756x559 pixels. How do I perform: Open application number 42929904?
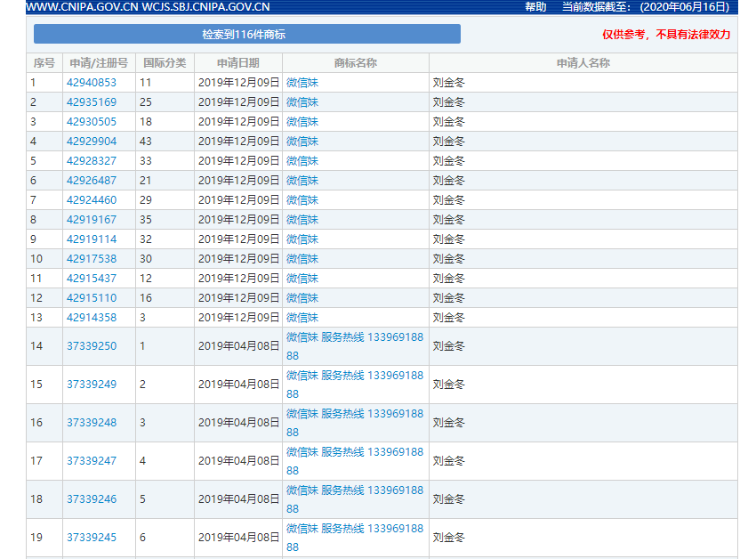[92, 142]
